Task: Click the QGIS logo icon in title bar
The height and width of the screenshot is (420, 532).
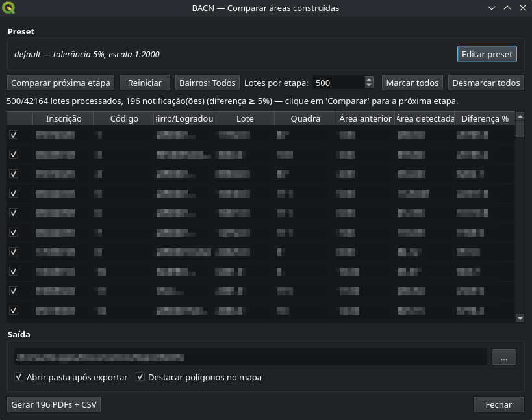Action: (8, 8)
